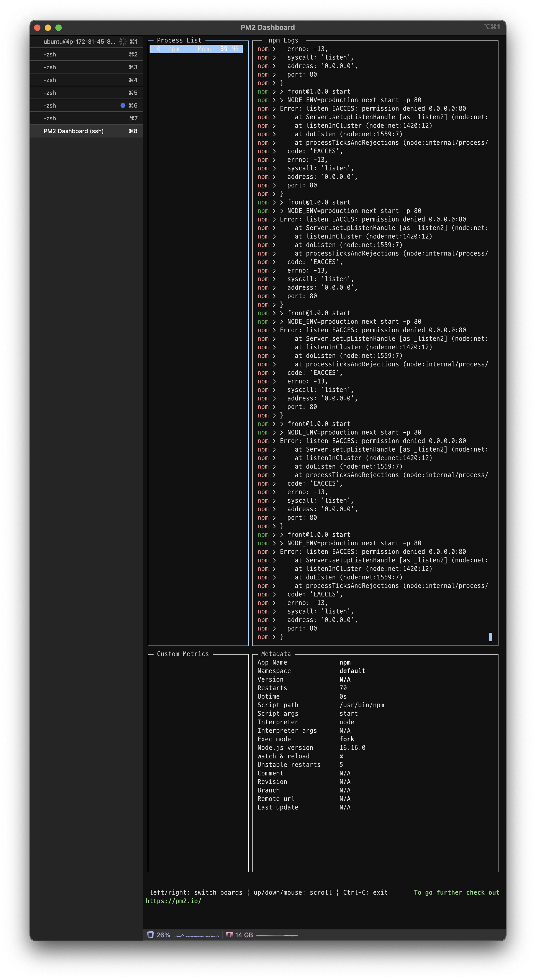The image size is (536, 980).
Task: Click the red x beside watch & reload
Action: 341,756
